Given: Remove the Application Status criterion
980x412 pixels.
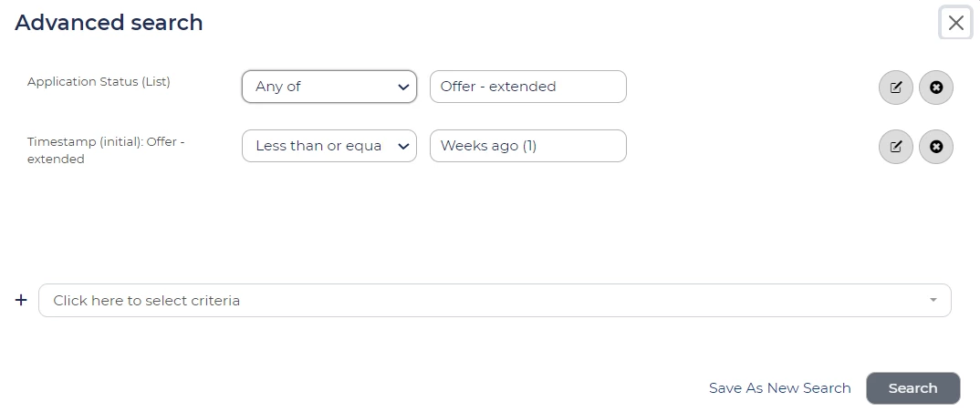Looking at the screenshot, I should pyautogui.click(x=935, y=88).
